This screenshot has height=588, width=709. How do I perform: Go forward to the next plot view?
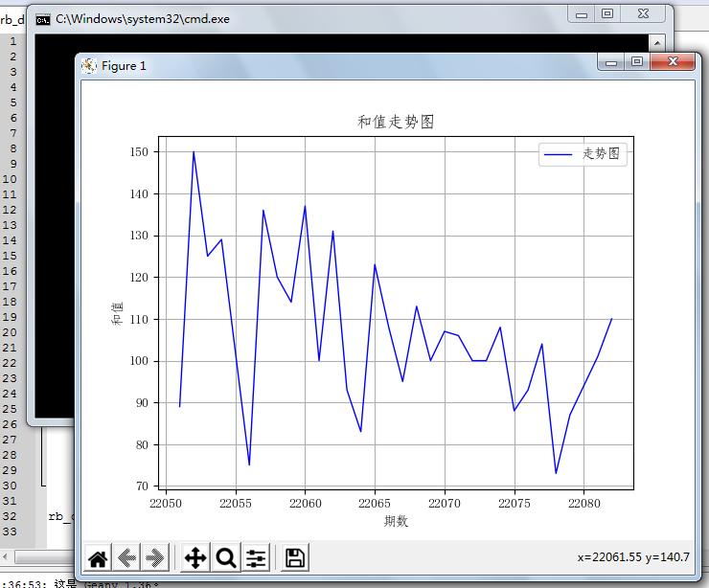pos(155,557)
